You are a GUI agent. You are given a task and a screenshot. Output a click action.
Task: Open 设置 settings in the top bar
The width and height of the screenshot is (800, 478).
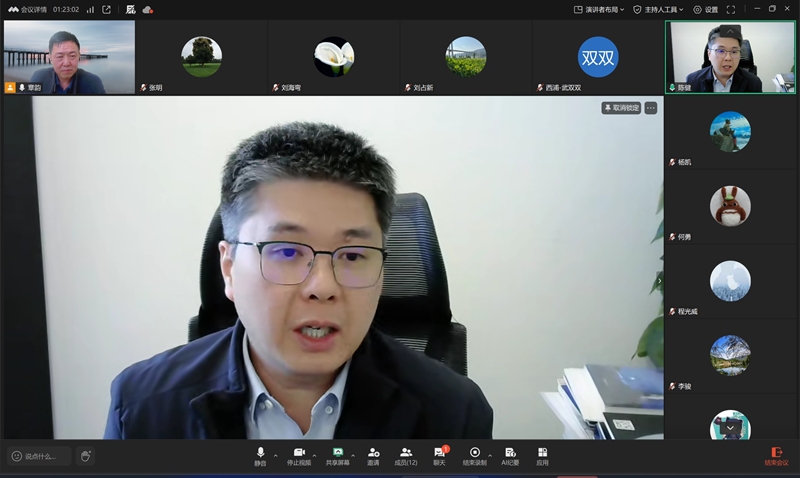click(706, 9)
